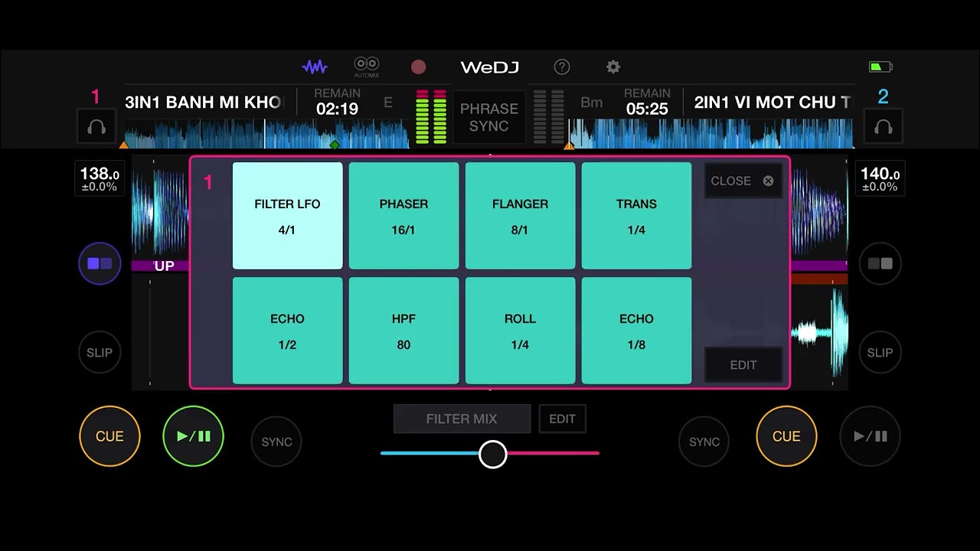Toggle deck 2 pad mode button
980x551 pixels.
coord(880,263)
